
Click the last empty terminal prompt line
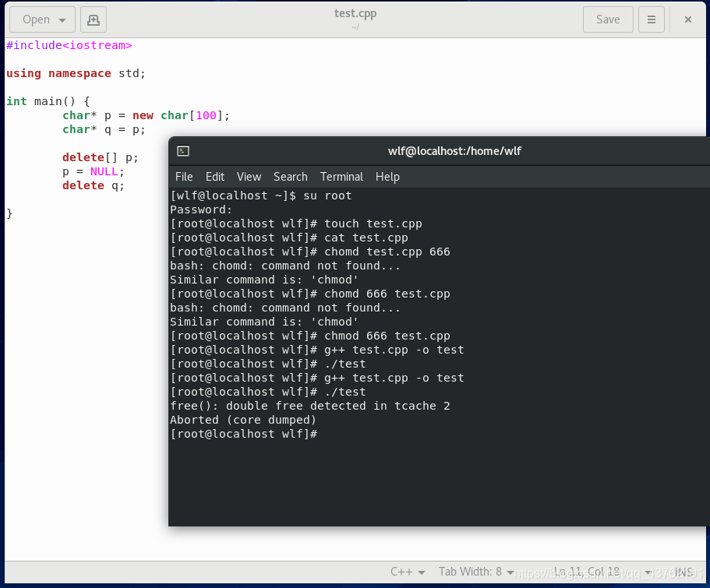coord(244,434)
